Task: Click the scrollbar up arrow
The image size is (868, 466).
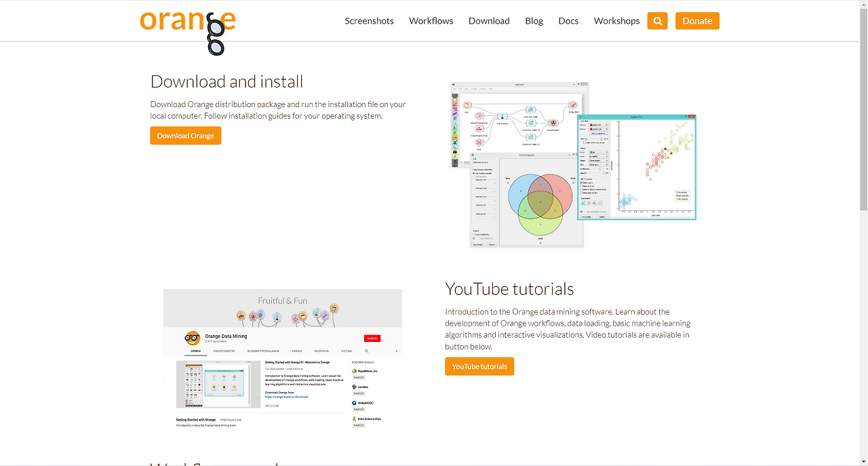Action: tap(863, 5)
